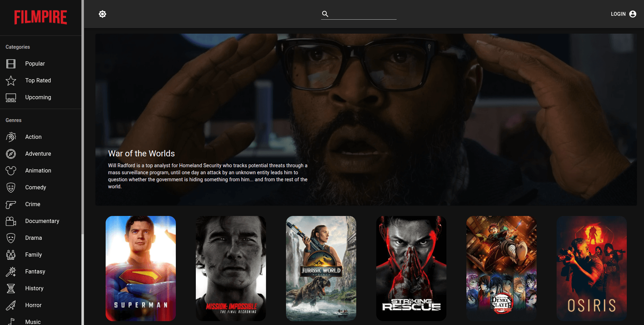Open the Demon Slayer poster
The image size is (644, 325).
pos(502,269)
